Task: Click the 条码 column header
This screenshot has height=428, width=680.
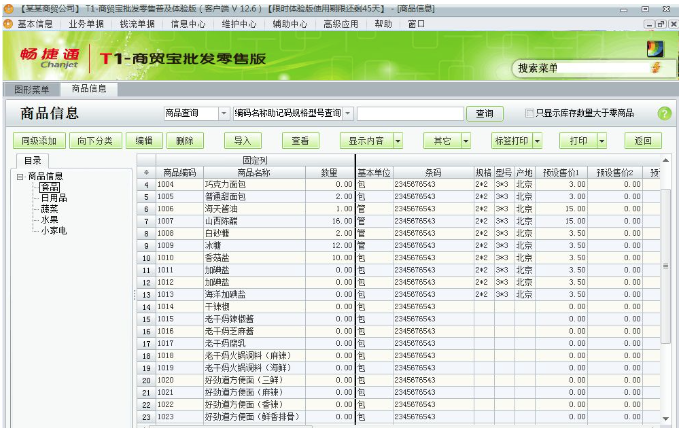Action: click(x=433, y=173)
